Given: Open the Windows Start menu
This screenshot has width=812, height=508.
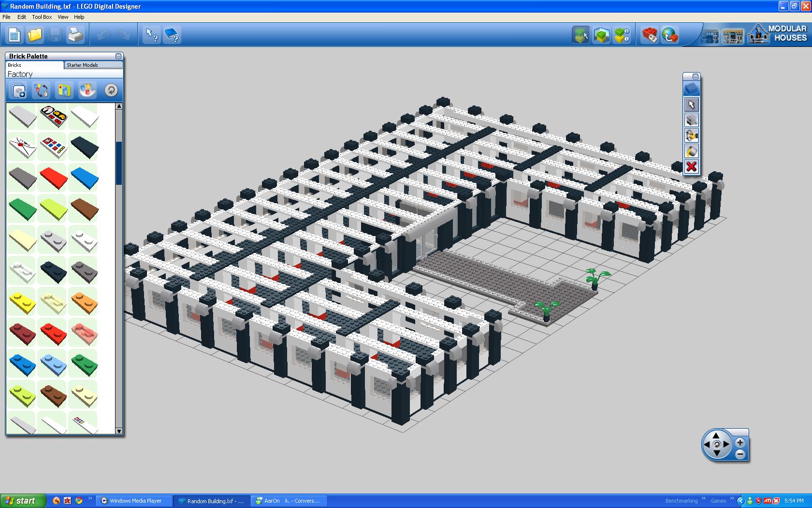Looking at the screenshot, I should [x=23, y=501].
